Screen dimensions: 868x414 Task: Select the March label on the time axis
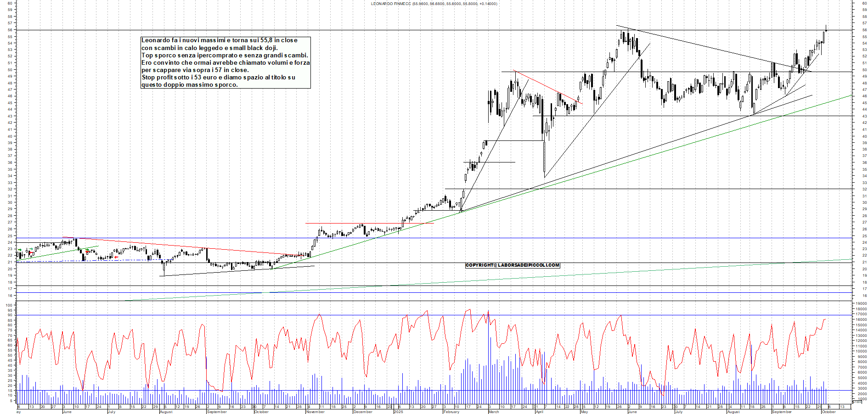point(494,412)
